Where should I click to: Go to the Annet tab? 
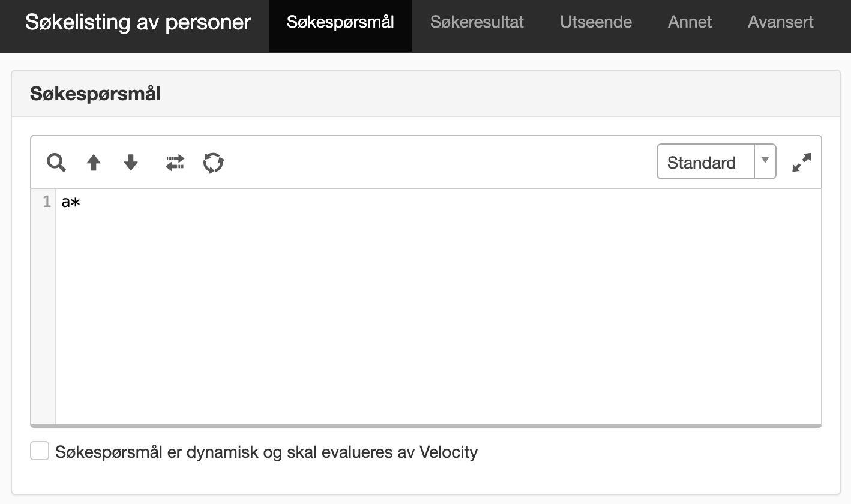[x=690, y=22]
